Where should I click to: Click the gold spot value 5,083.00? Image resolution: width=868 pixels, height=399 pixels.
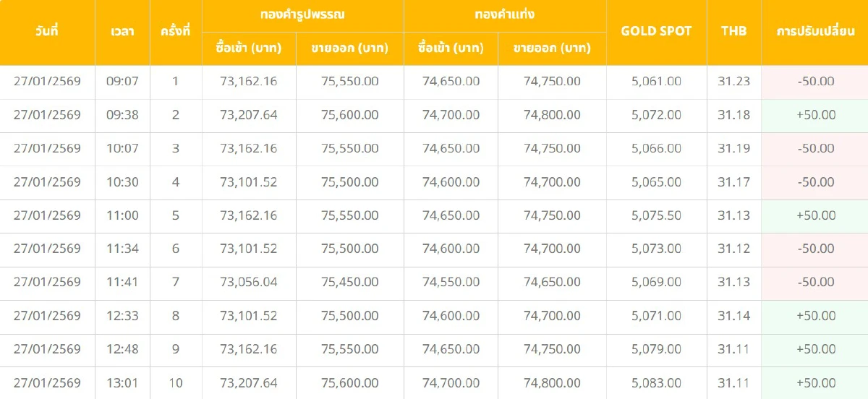pyautogui.click(x=656, y=382)
